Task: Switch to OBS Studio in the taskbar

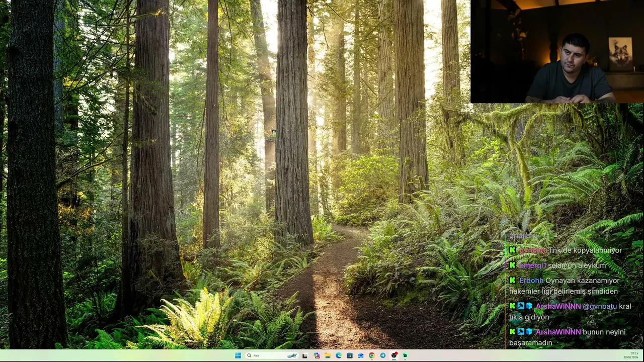Action: pos(394,355)
